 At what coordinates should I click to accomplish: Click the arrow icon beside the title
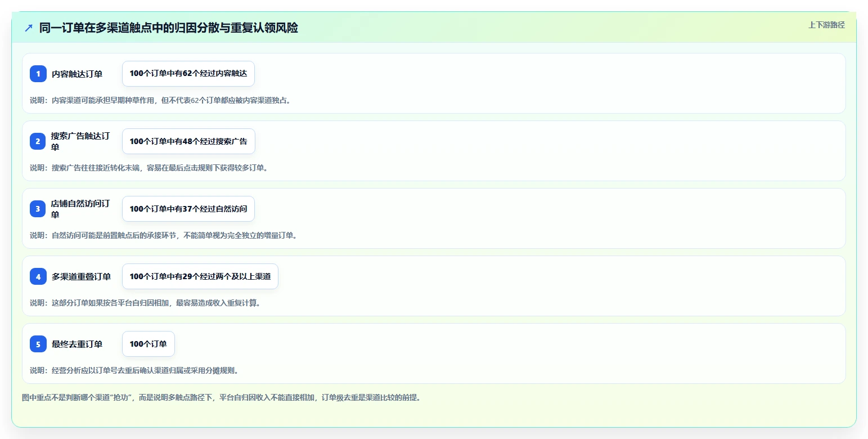point(29,28)
